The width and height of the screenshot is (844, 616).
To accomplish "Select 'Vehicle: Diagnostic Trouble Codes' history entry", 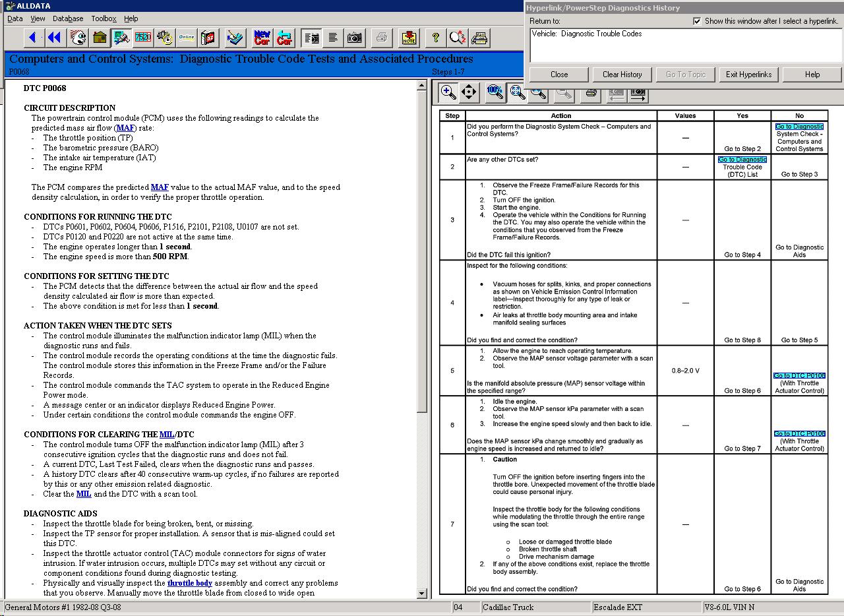I will coord(587,34).
